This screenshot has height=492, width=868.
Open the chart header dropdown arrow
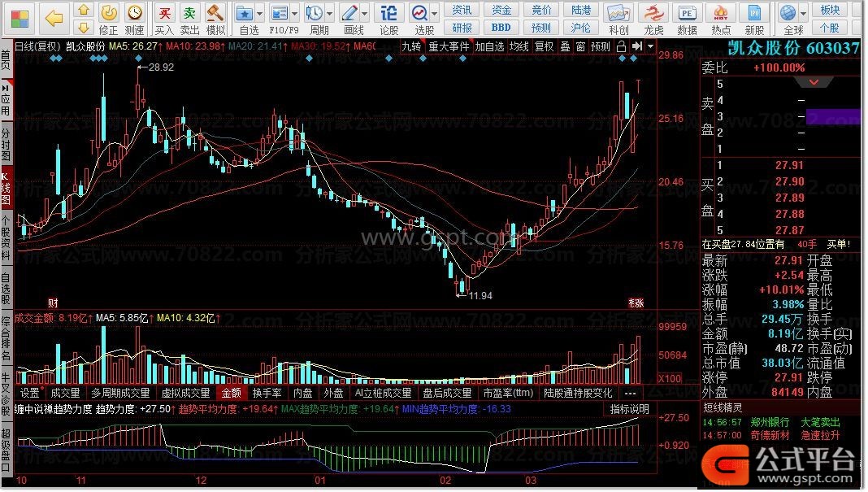(x=650, y=46)
